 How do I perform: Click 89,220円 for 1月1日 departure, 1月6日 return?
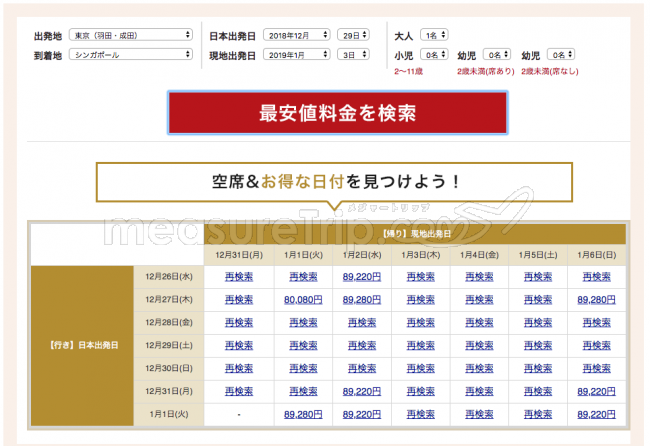coord(597,414)
